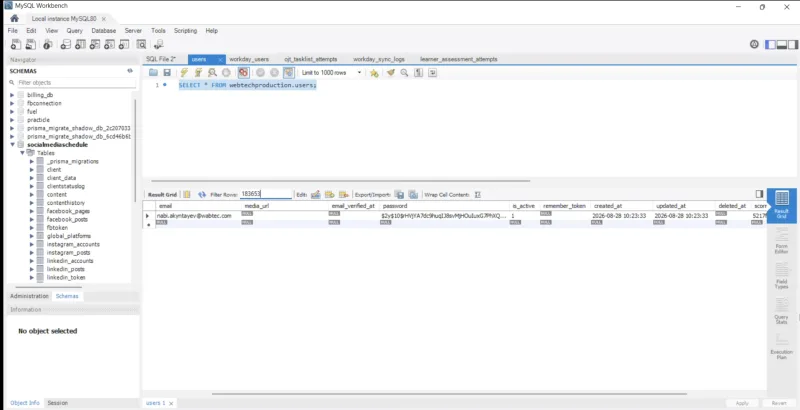Refresh schemas list icon in navigator
The width and height of the screenshot is (800, 410).
coord(130,71)
